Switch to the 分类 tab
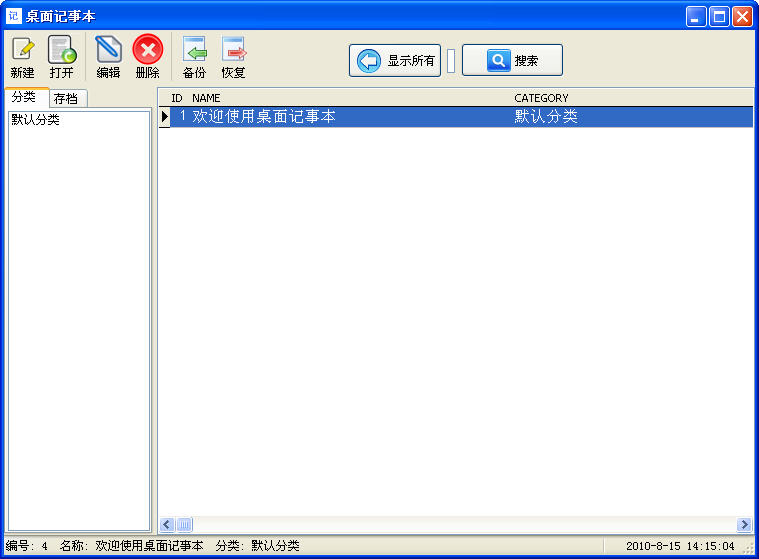The image size is (759, 559). click(x=24, y=97)
